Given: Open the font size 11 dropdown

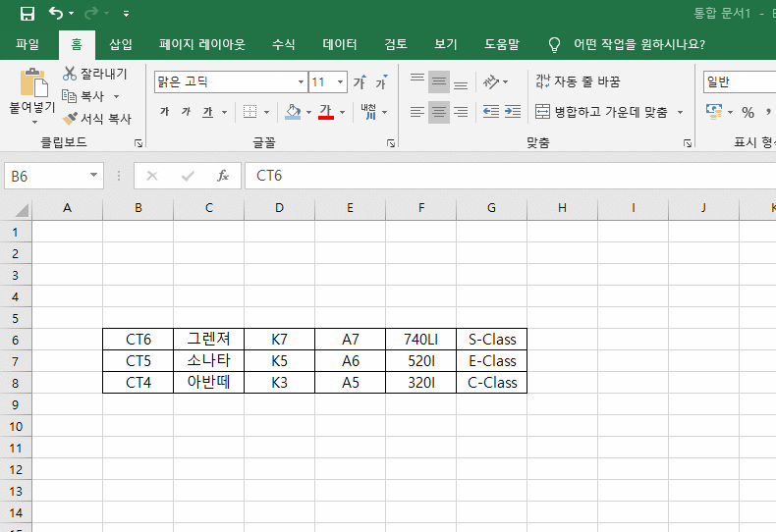Looking at the screenshot, I should tap(340, 81).
